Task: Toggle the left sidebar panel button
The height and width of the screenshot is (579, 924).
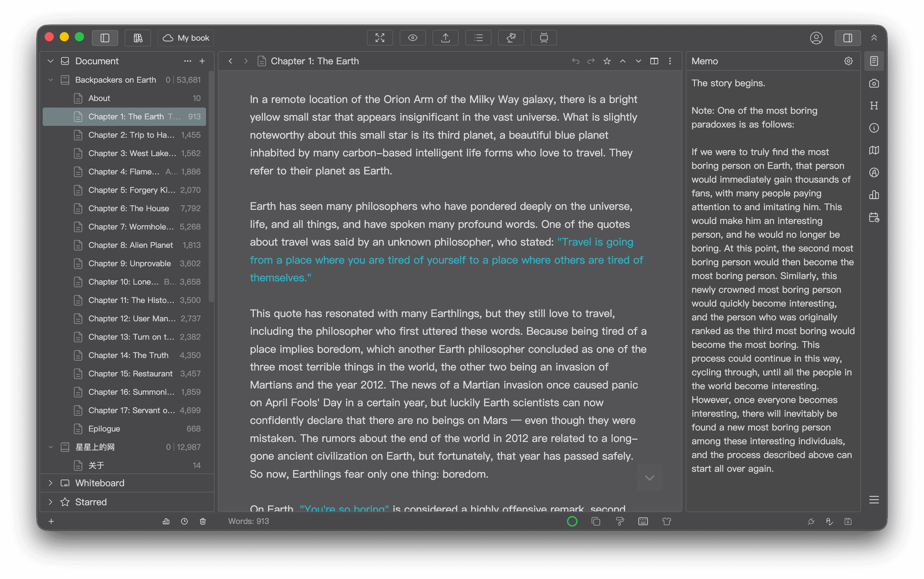Action: 105,38
